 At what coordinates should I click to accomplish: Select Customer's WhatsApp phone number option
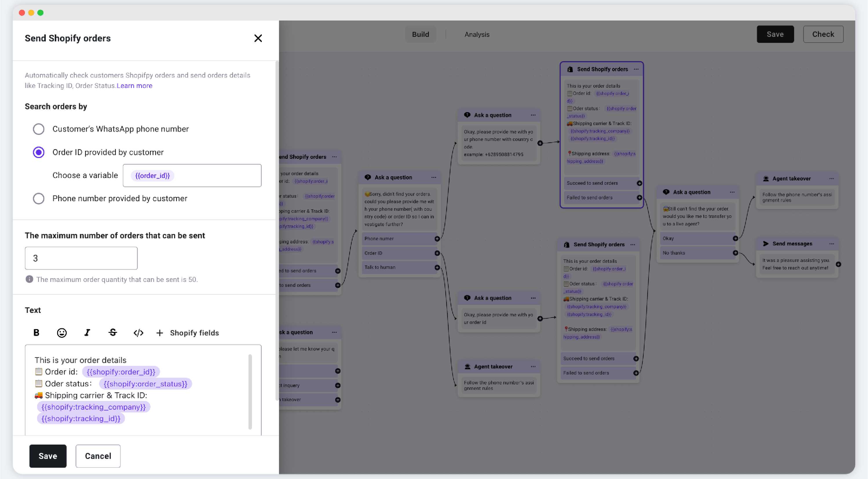pos(39,129)
